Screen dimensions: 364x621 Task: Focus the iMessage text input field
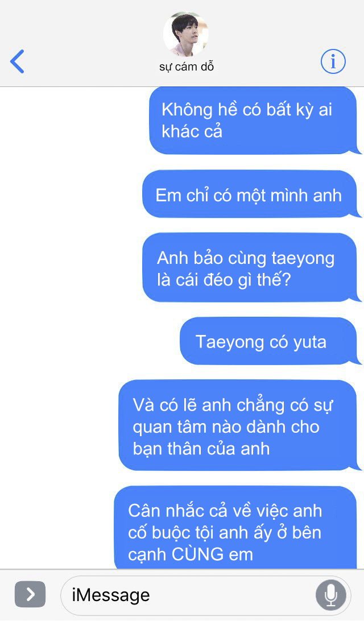click(205, 595)
